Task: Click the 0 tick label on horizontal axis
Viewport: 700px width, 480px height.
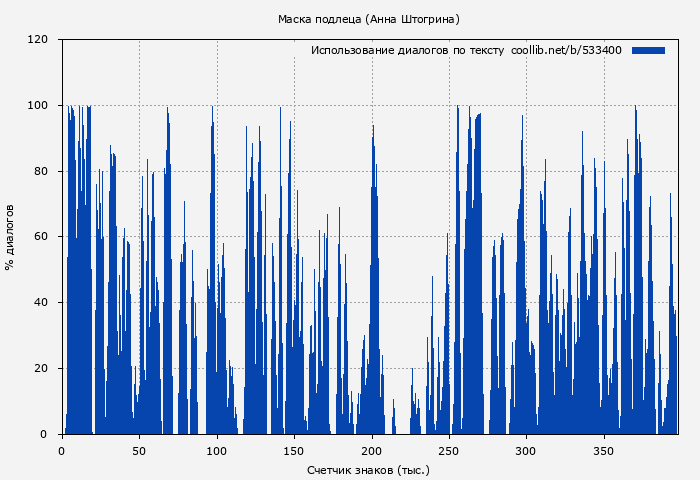Action: [x=62, y=450]
